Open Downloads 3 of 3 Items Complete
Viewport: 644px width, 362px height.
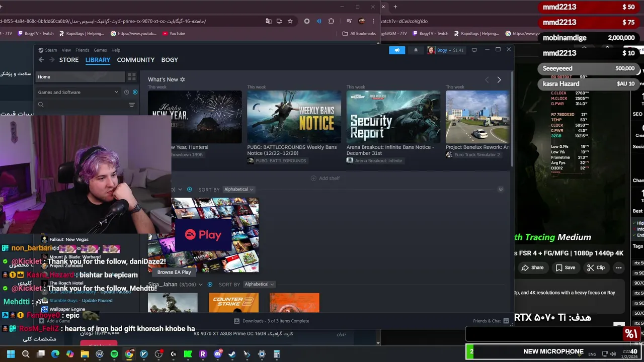(272, 321)
